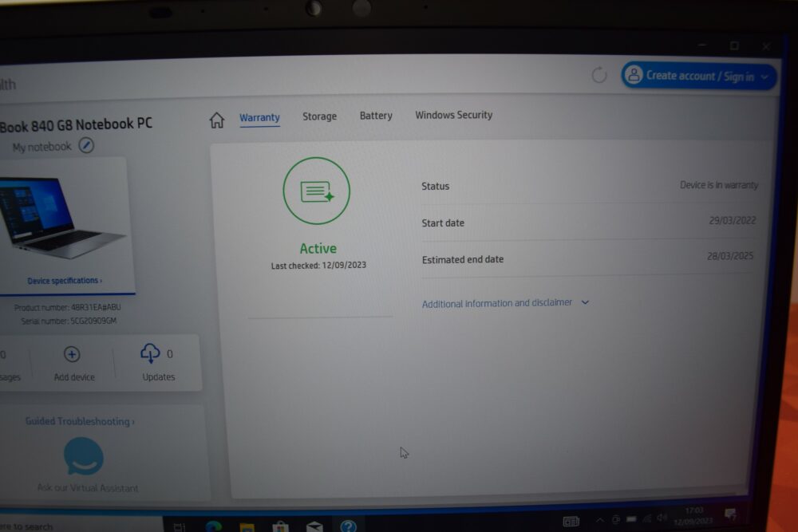Click the green warranty certificate icon
This screenshot has height=532, width=798.
[x=317, y=191]
